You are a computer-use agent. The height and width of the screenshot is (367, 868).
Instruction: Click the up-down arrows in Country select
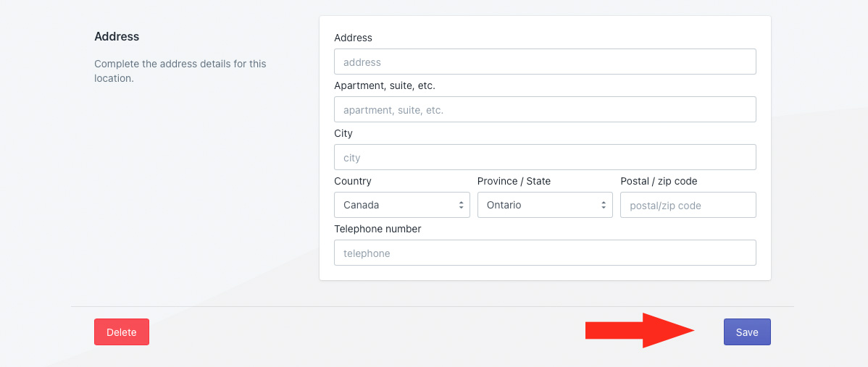pos(461,206)
